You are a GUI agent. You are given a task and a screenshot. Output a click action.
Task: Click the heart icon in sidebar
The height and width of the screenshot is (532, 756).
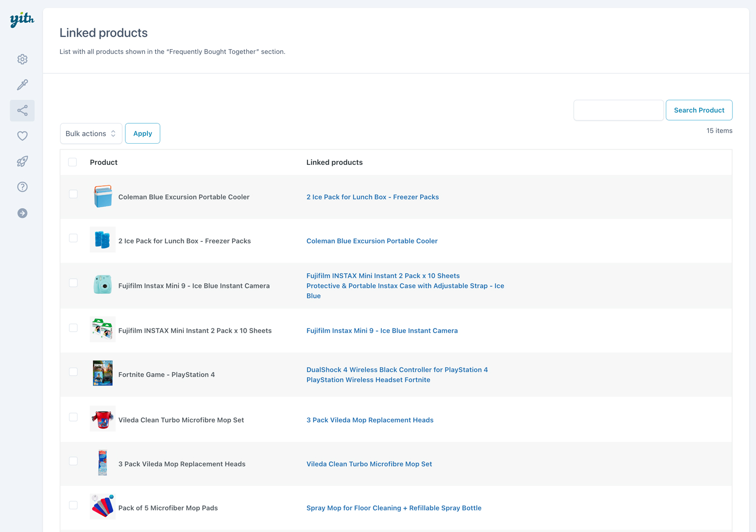pyautogui.click(x=22, y=136)
